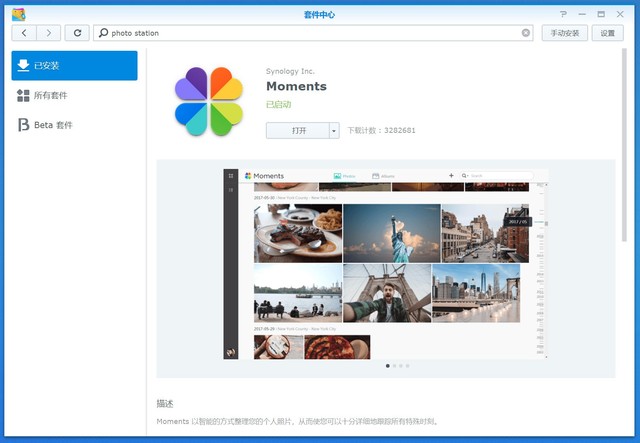Click the vertical scrollbar on the right
The image size is (640, 443).
click(624, 145)
